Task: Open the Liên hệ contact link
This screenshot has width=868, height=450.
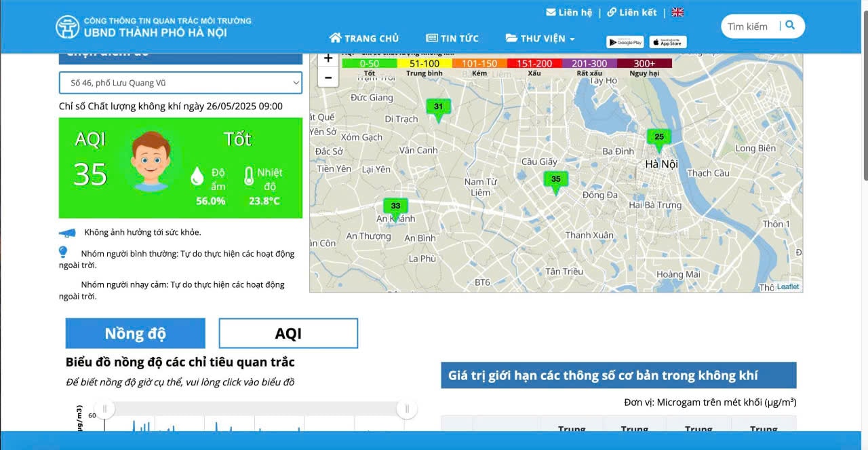Action: click(x=569, y=12)
